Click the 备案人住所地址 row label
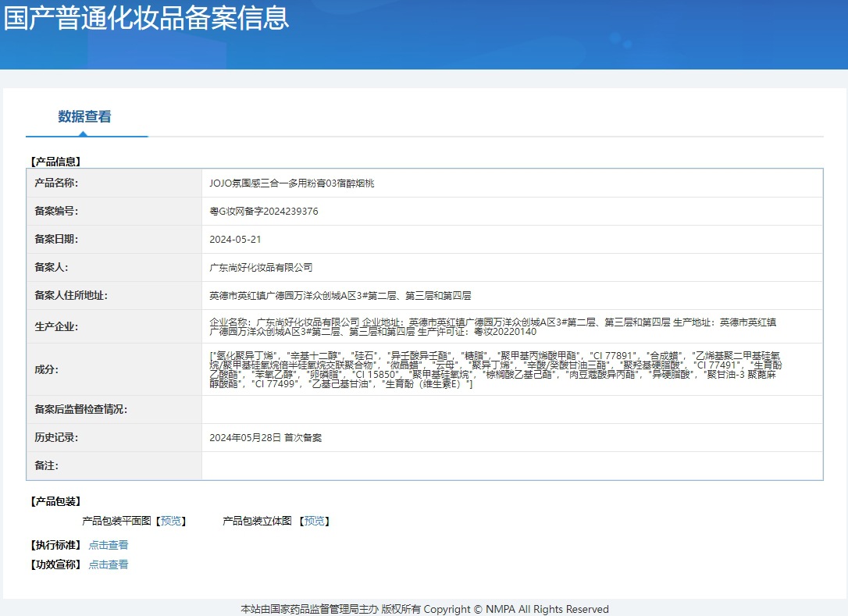The image size is (848, 616). (x=71, y=295)
